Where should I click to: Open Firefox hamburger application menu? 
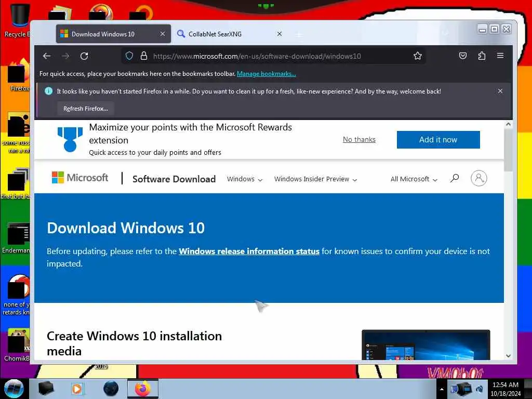[500, 56]
